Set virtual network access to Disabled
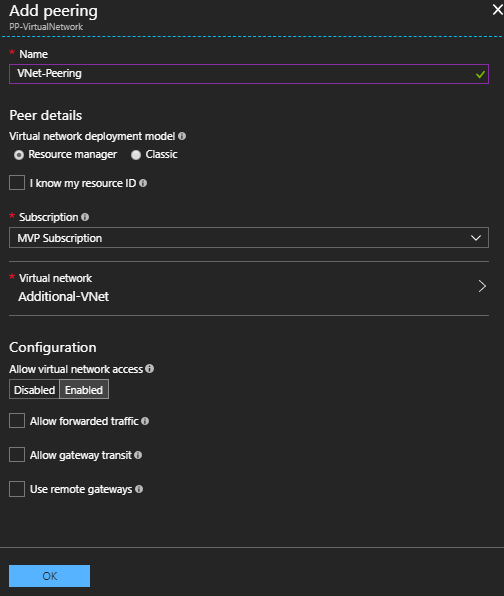504x596 pixels. [x=34, y=390]
